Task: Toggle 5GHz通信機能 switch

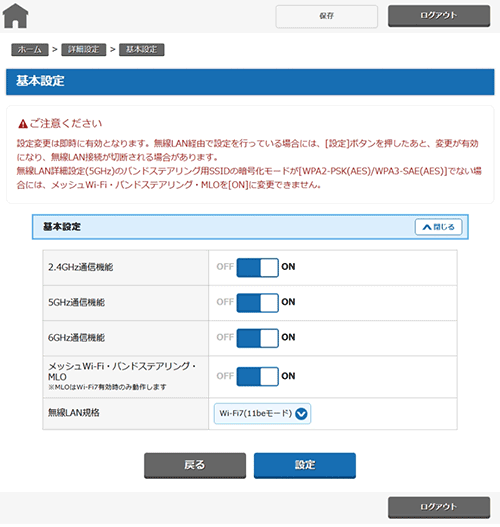Action: point(257,303)
